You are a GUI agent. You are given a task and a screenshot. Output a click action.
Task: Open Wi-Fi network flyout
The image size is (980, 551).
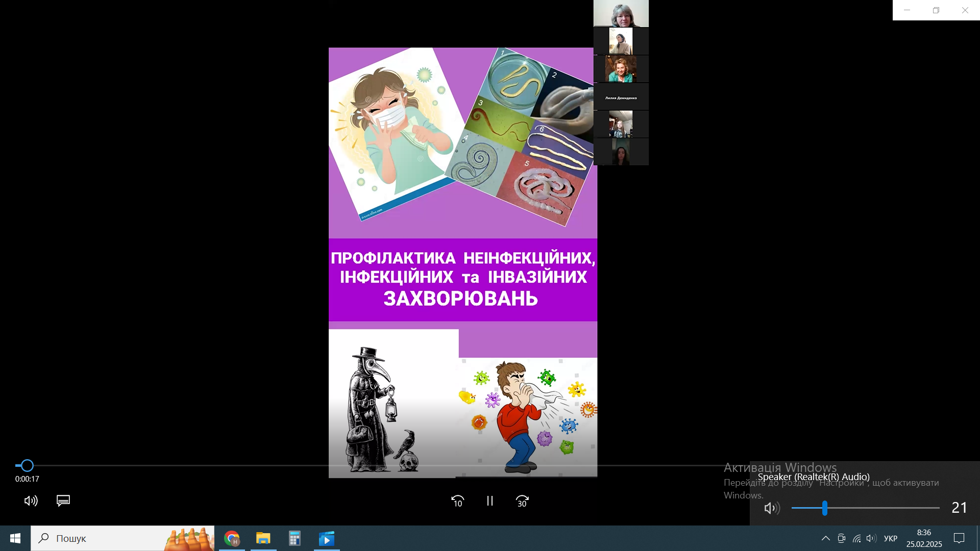click(856, 538)
